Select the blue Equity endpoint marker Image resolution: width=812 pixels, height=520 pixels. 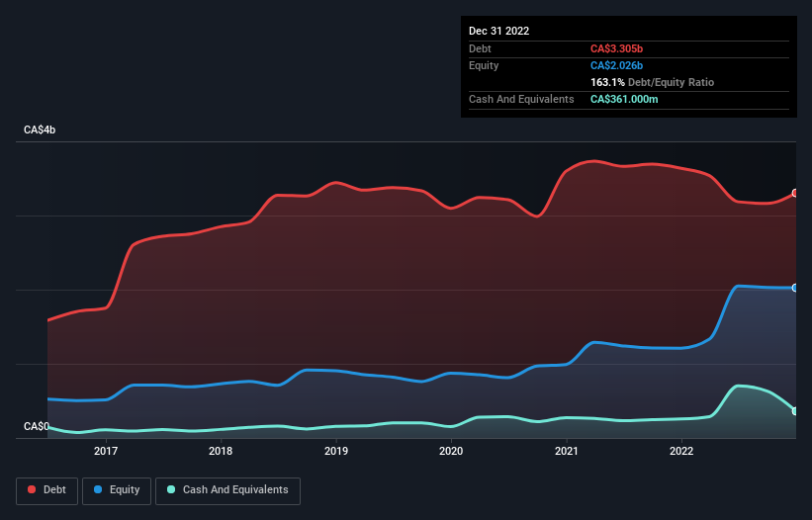(x=795, y=288)
